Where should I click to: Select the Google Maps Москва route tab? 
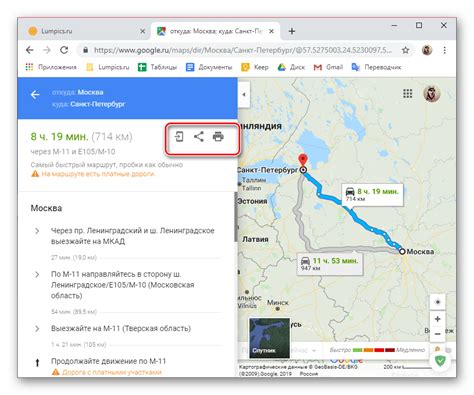(x=216, y=31)
